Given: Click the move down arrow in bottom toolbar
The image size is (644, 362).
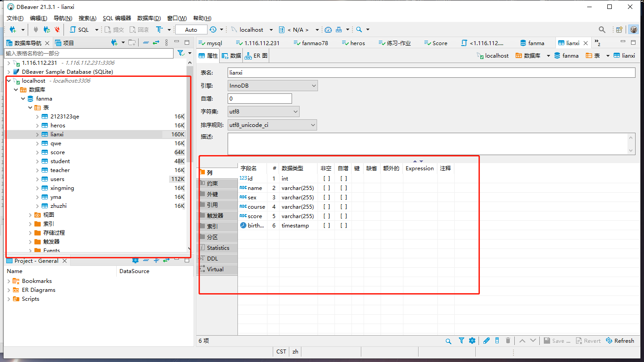Looking at the screenshot, I should [x=533, y=341].
